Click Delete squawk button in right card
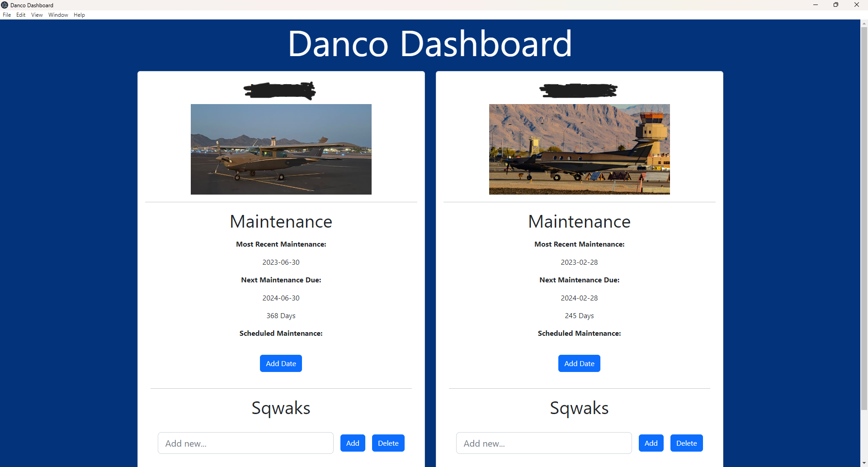The height and width of the screenshot is (467, 868). click(x=686, y=443)
